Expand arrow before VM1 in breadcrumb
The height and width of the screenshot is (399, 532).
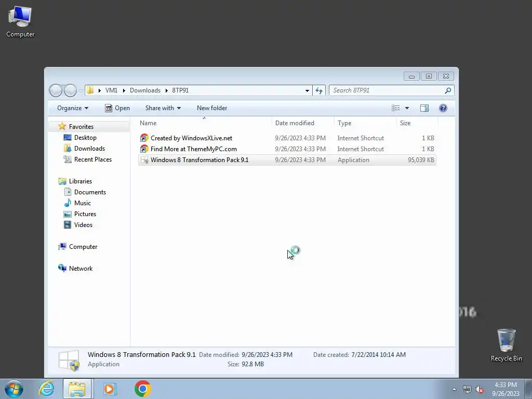pos(99,90)
